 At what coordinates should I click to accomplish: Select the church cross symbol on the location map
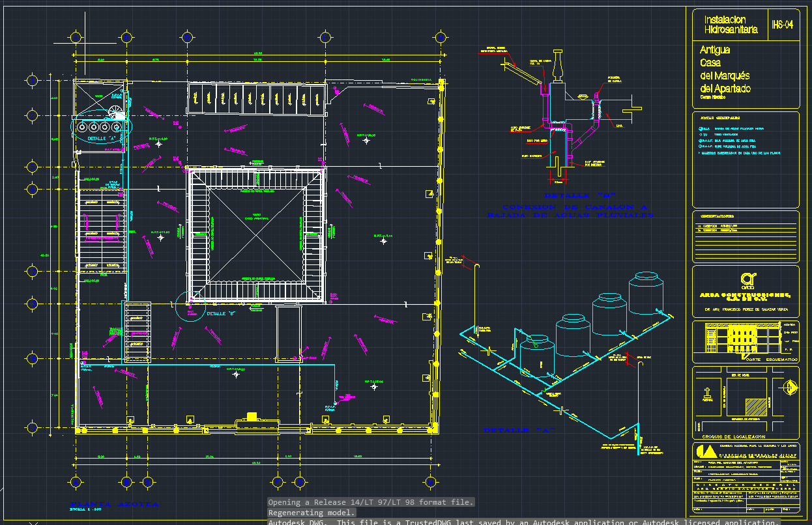(x=707, y=393)
